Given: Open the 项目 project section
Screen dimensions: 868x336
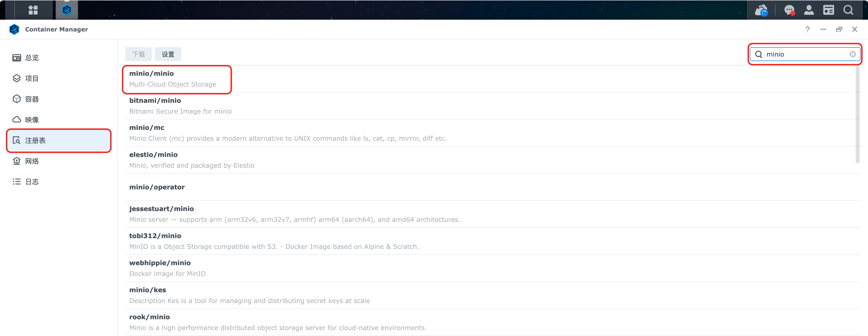Looking at the screenshot, I should [32, 79].
